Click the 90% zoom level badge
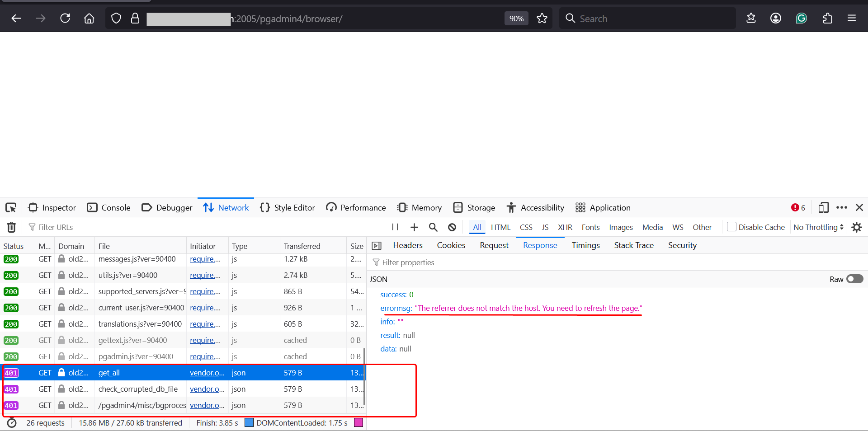Image resolution: width=868 pixels, height=431 pixels. 516,19
